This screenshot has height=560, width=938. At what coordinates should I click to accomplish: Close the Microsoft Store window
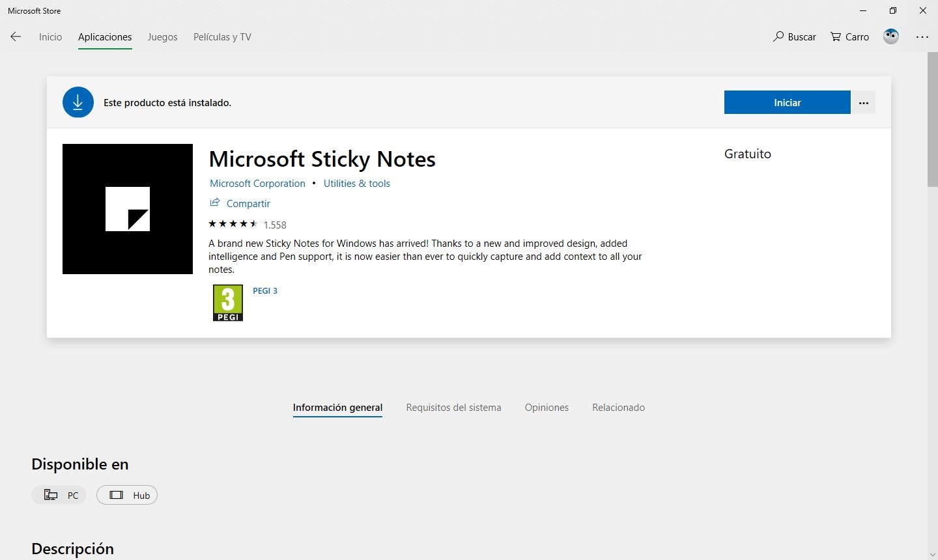click(923, 10)
